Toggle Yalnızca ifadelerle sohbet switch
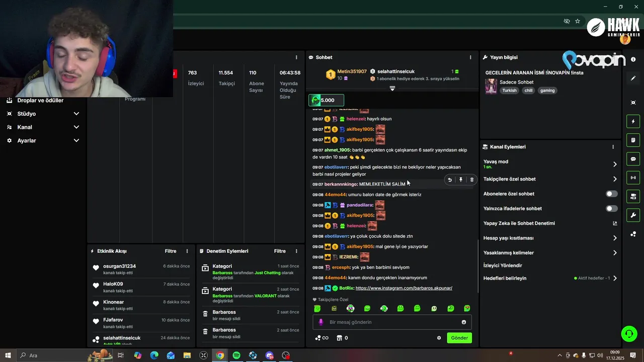Screen dimensions: 644x362 coord(611,209)
